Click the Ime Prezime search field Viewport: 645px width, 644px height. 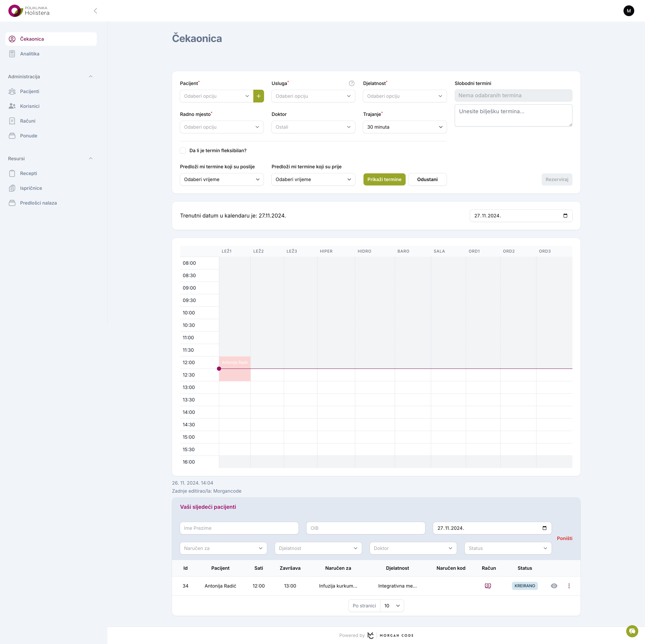[239, 528]
